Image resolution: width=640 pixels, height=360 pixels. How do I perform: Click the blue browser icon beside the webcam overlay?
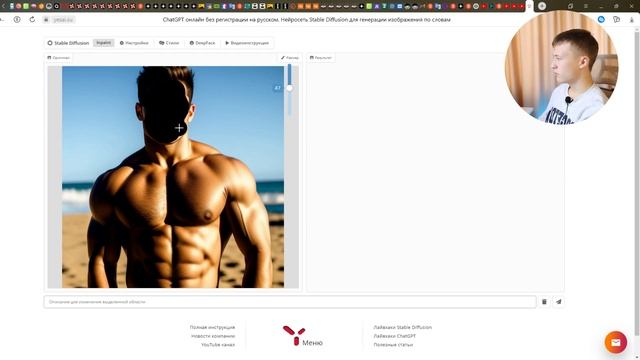pos(601,20)
